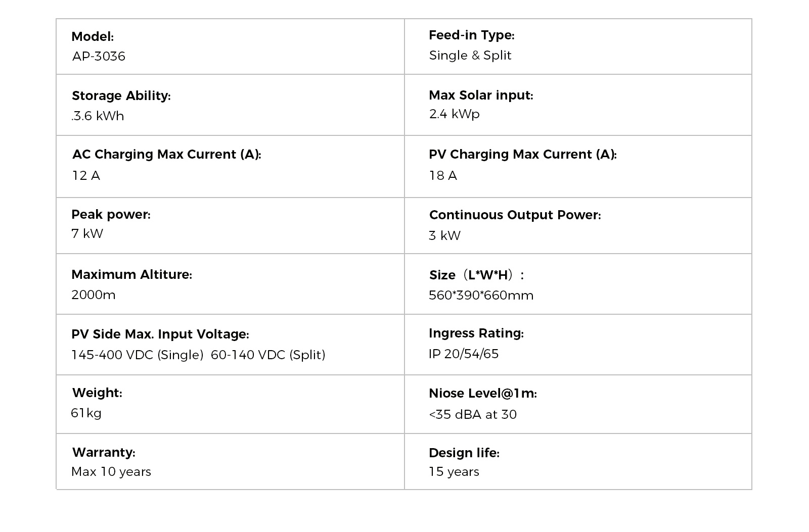Click the Maximum Altiture label
This screenshot has height=532, width=809.
[x=131, y=274]
